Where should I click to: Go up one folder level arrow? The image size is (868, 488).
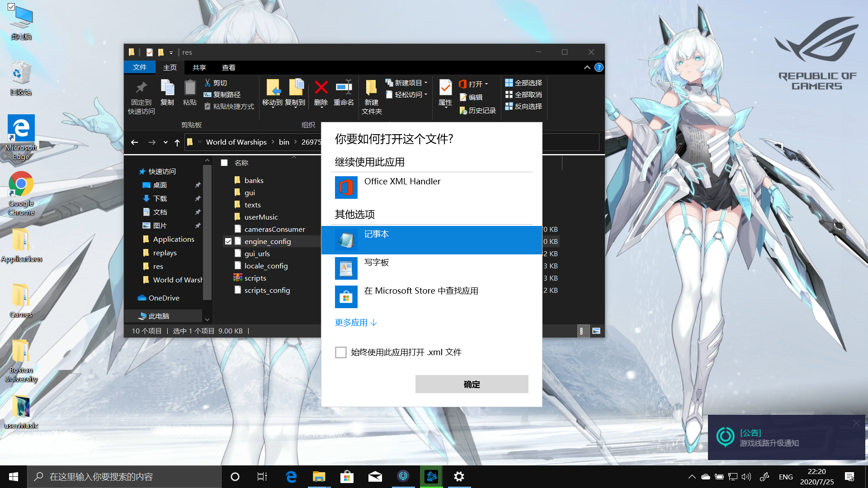pos(177,142)
